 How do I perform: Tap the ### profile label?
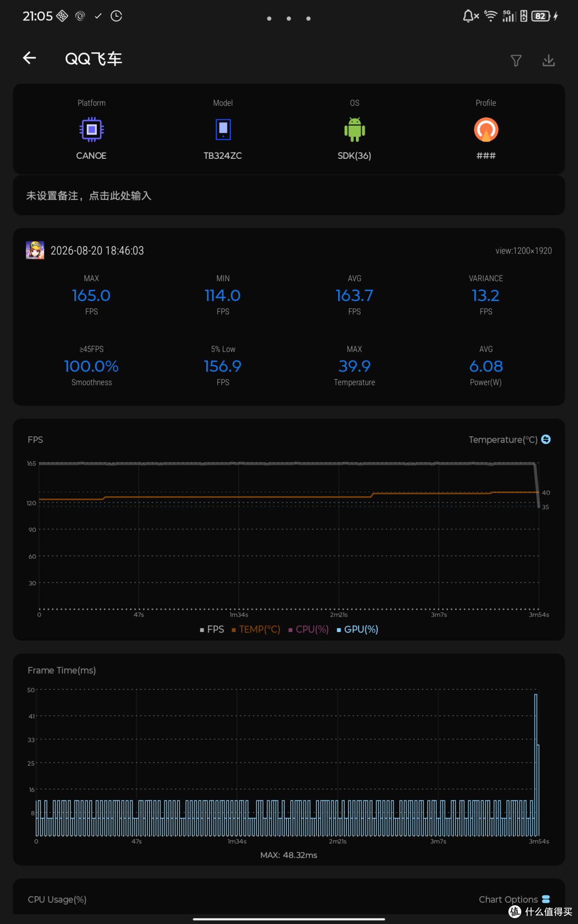(486, 156)
